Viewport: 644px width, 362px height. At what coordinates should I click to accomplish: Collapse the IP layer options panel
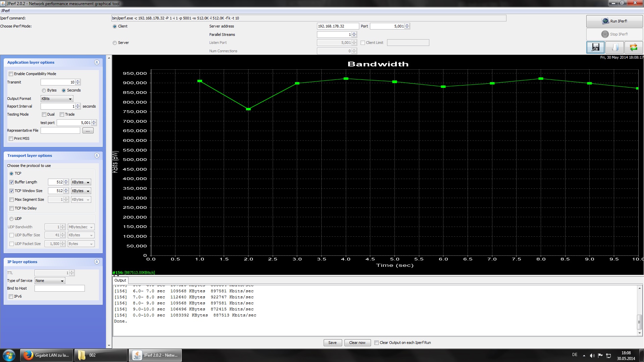pyautogui.click(x=97, y=262)
